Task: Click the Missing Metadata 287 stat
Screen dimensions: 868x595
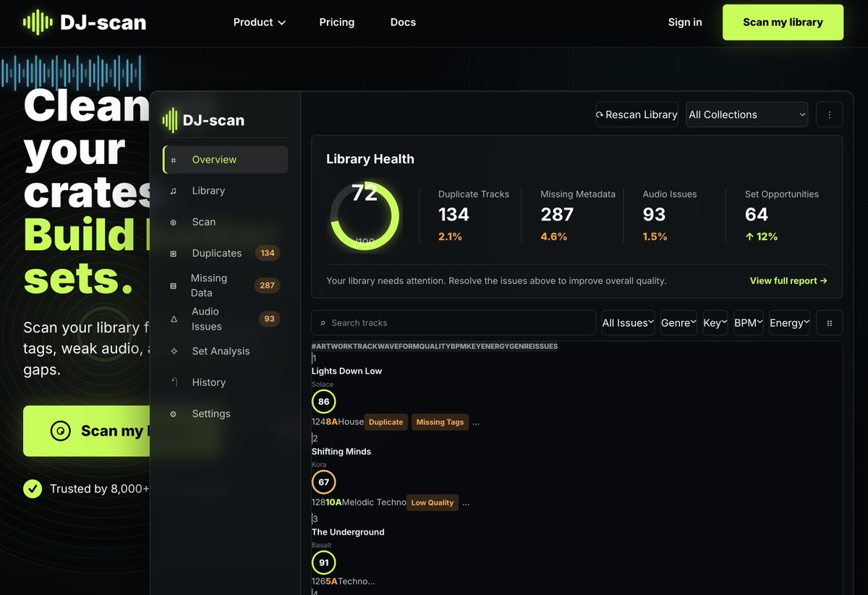Action: coord(578,215)
